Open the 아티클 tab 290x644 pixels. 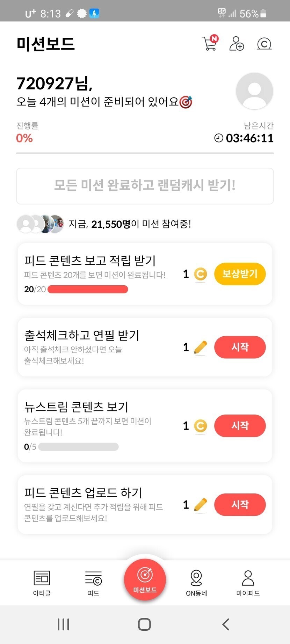(42, 583)
